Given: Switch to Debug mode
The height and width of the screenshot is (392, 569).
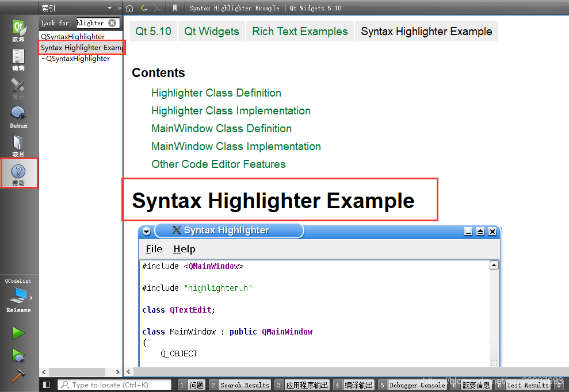Looking at the screenshot, I should point(18,117).
